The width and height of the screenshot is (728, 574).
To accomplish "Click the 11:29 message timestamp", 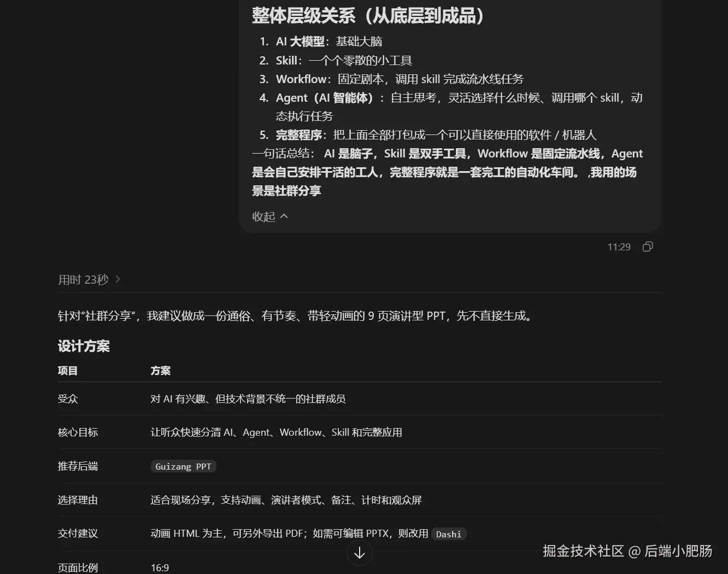I will pyautogui.click(x=619, y=247).
